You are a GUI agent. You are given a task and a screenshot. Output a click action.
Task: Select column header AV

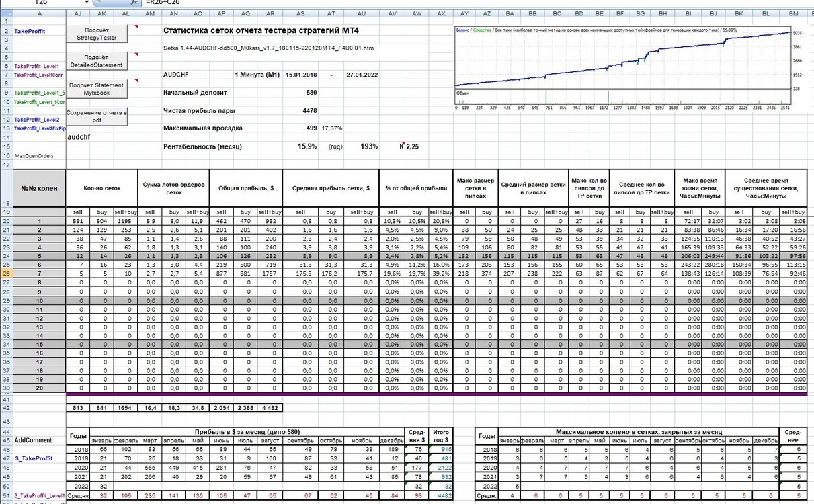tap(392, 13)
